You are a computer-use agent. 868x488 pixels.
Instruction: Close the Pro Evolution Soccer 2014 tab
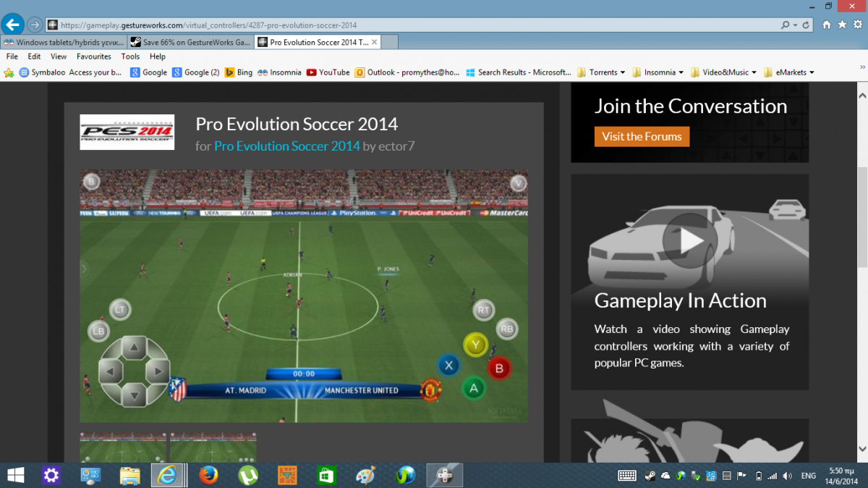(374, 42)
